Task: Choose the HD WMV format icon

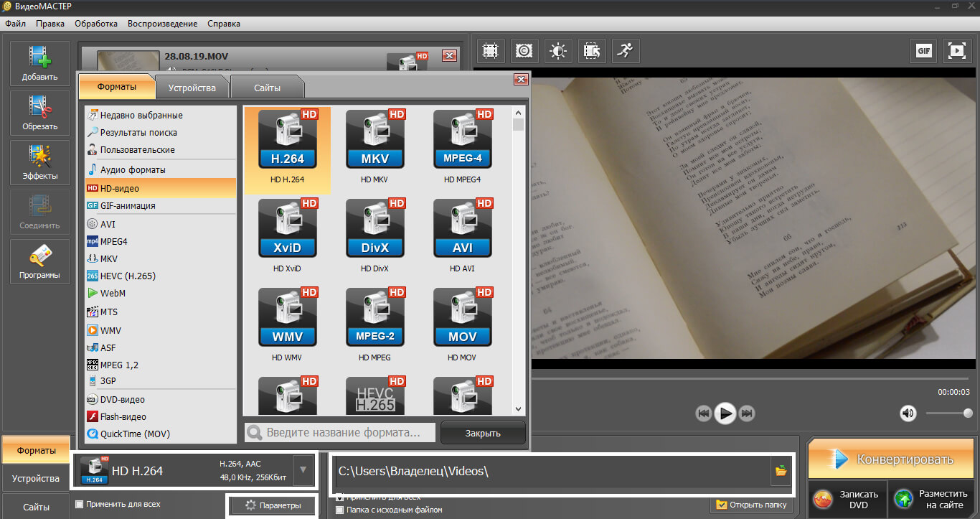Action: 288,317
